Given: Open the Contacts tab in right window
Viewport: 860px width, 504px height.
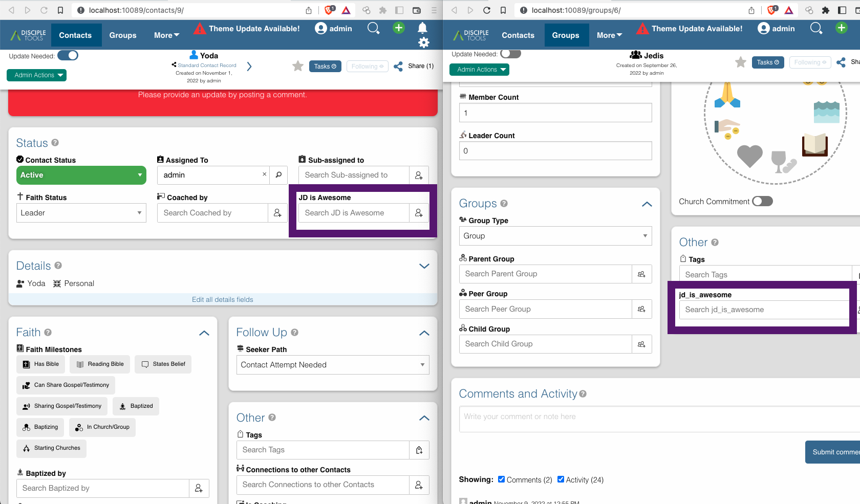Looking at the screenshot, I should 518,35.
